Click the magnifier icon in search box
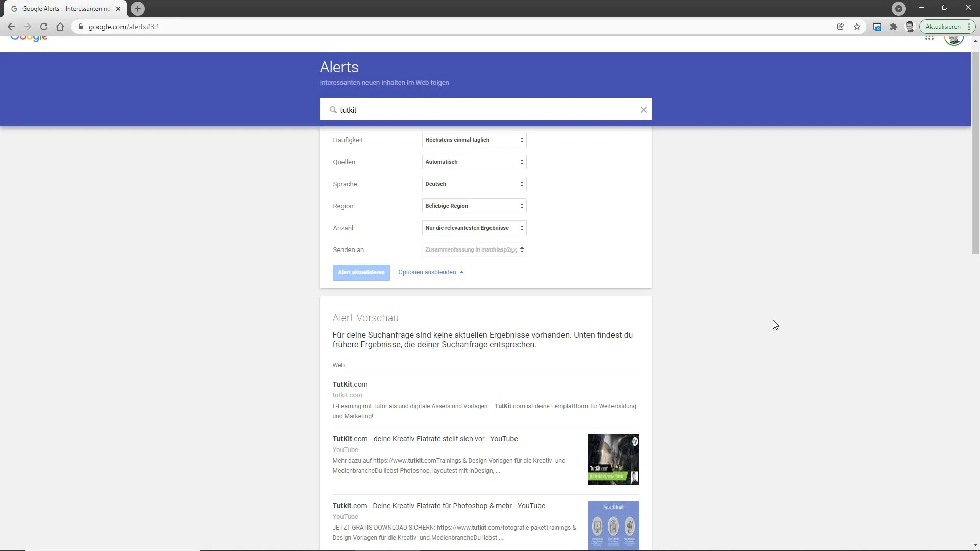This screenshot has height=551, width=980. 333,110
